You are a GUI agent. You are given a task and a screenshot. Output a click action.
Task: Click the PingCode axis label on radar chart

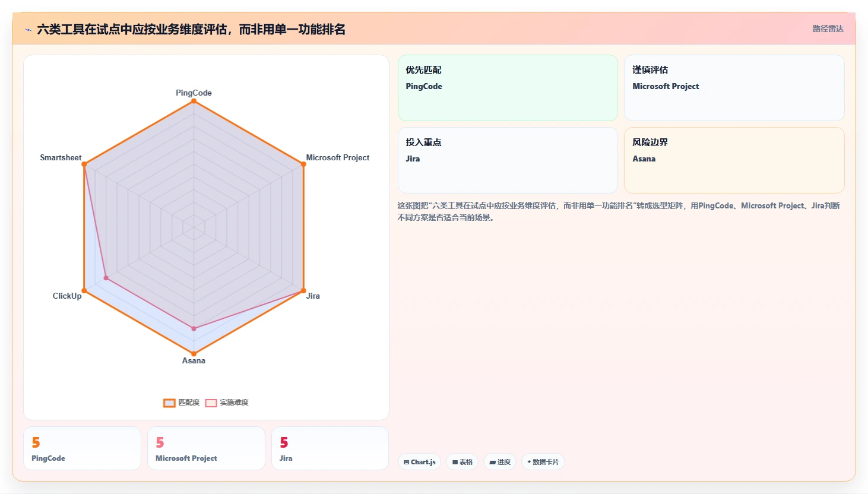(x=194, y=93)
